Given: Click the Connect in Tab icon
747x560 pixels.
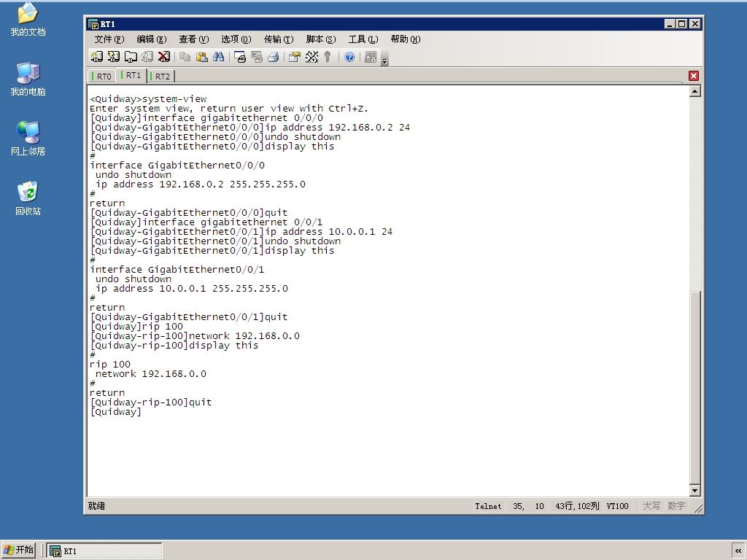Looking at the screenshot, I should (131, 57).
